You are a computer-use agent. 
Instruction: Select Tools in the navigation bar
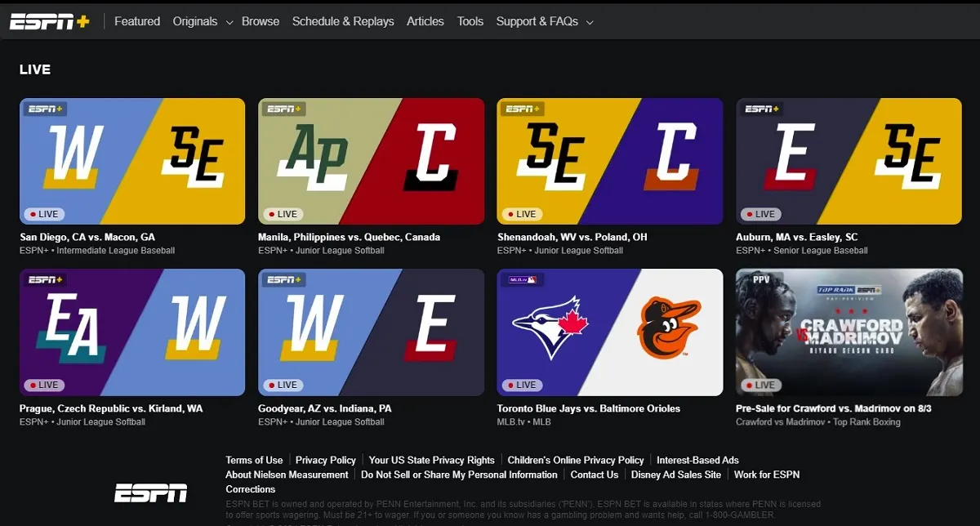(470, 21)
